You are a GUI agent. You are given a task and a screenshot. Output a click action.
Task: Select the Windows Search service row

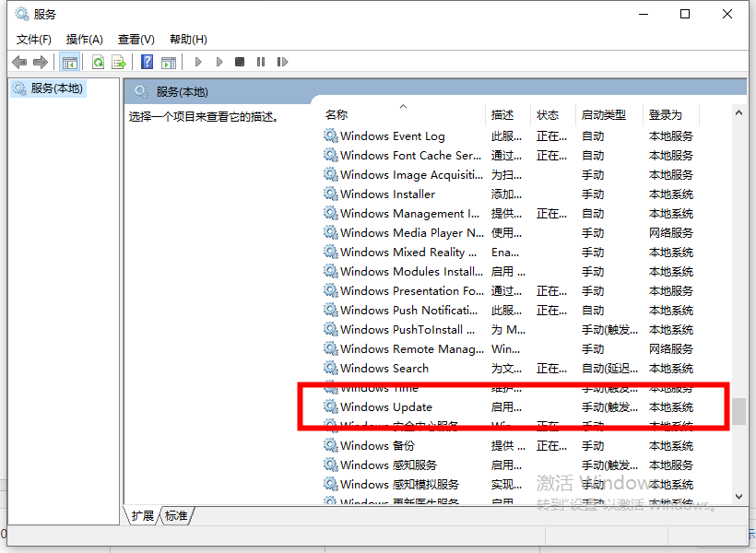click(x=384, y=368)
